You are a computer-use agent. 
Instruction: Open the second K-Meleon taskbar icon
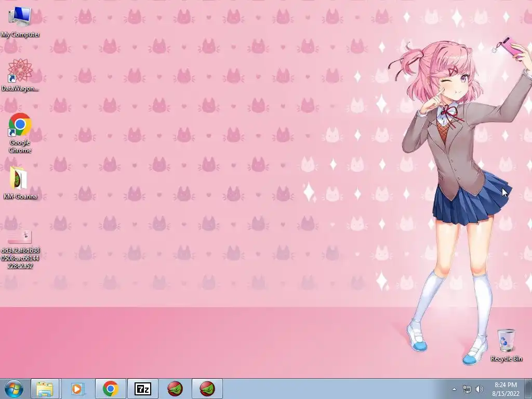point(207,389)
